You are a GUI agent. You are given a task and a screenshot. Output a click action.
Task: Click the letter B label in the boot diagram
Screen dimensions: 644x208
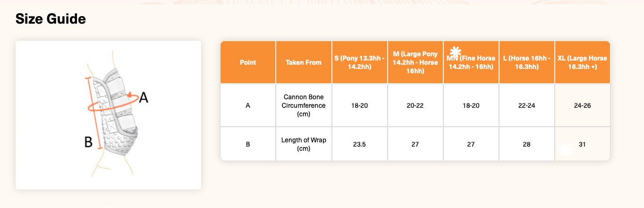(x=88, y=141)
